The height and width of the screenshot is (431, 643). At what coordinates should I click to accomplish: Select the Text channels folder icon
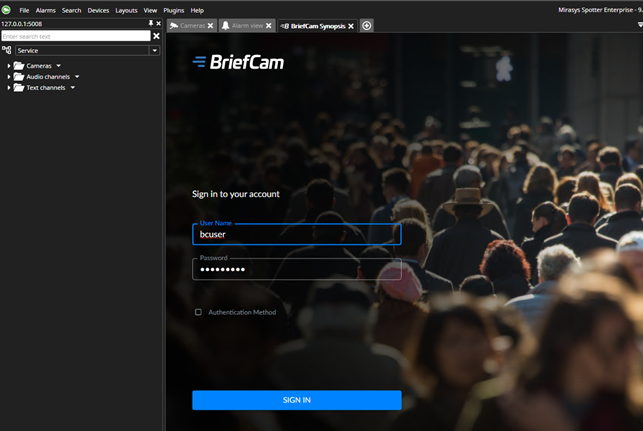18,87
